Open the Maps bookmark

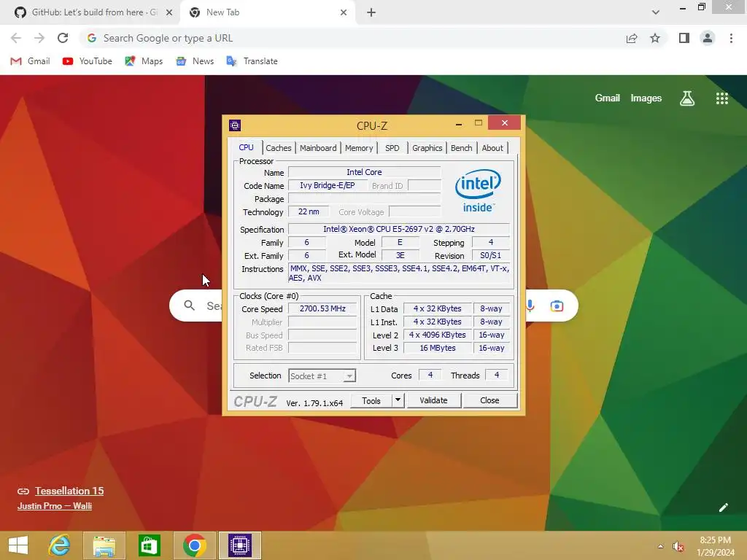(x=144, y=61)
